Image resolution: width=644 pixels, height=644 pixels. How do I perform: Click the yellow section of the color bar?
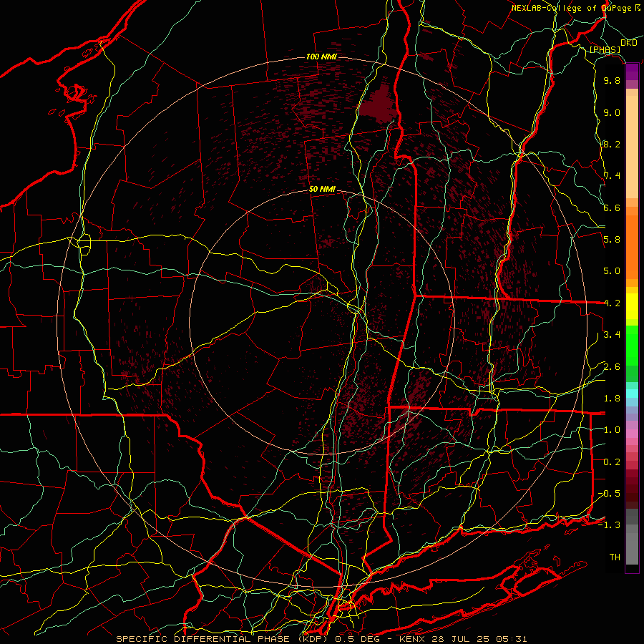click(632, 306)
